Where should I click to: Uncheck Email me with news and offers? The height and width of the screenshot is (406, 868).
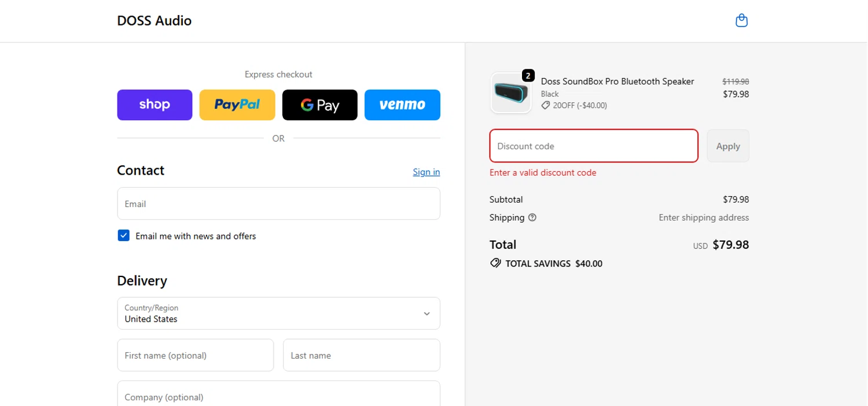[123, 235]
